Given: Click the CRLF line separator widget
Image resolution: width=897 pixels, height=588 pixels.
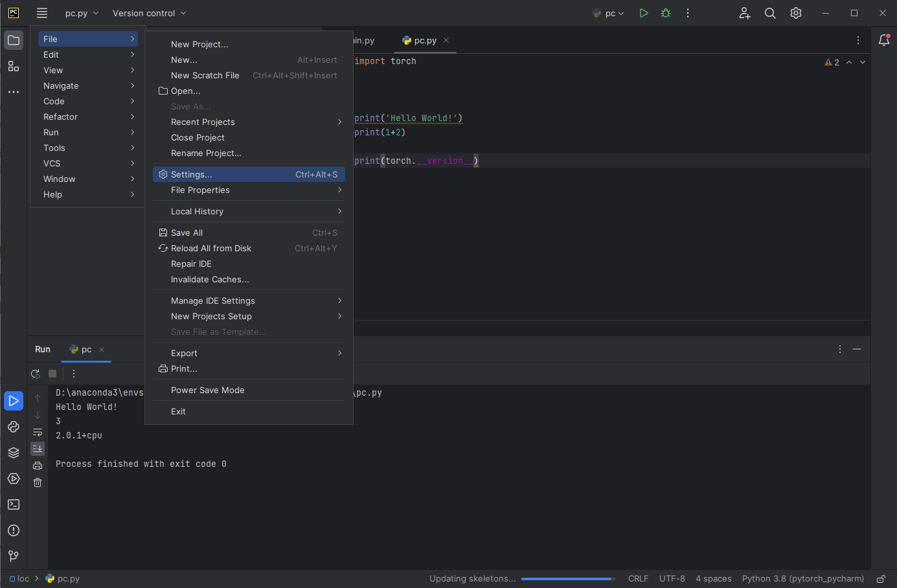Looking at the screenshot, I should [638, 579].
